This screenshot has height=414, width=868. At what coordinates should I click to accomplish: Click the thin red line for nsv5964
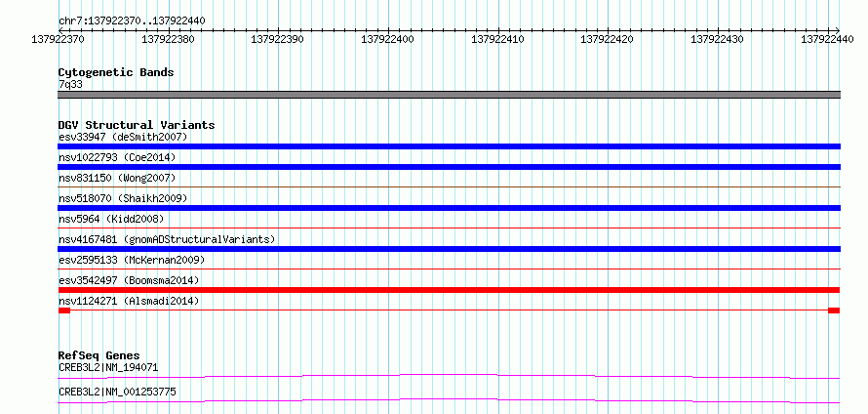pyautogui.click(x=449, y=228)
